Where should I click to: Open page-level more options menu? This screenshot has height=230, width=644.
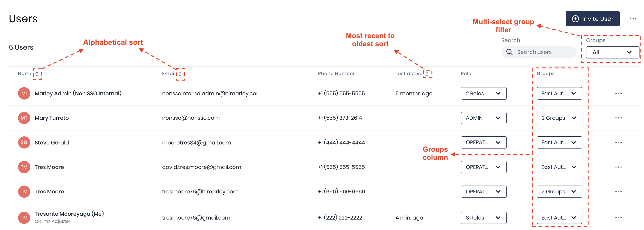pos(633,19)
